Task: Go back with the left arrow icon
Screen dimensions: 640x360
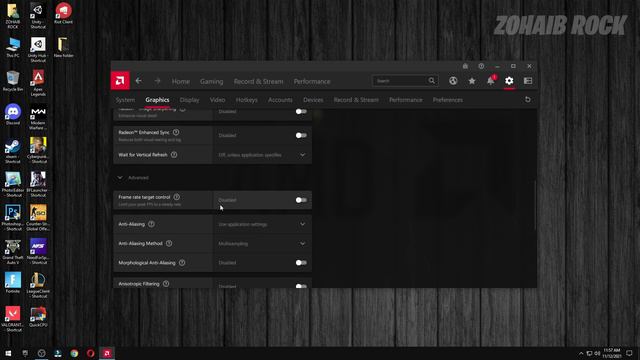Action: pyautogui.click(x=139, y=81)
